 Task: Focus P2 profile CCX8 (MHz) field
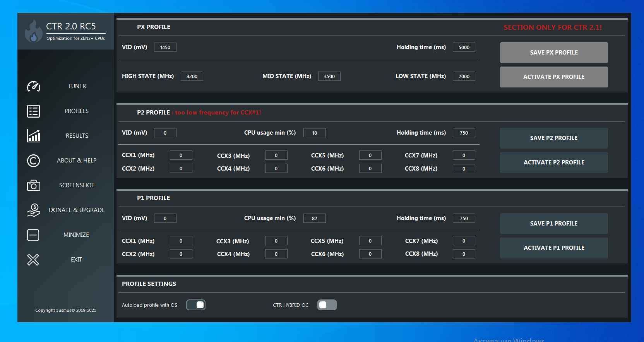tap(464, 169)
